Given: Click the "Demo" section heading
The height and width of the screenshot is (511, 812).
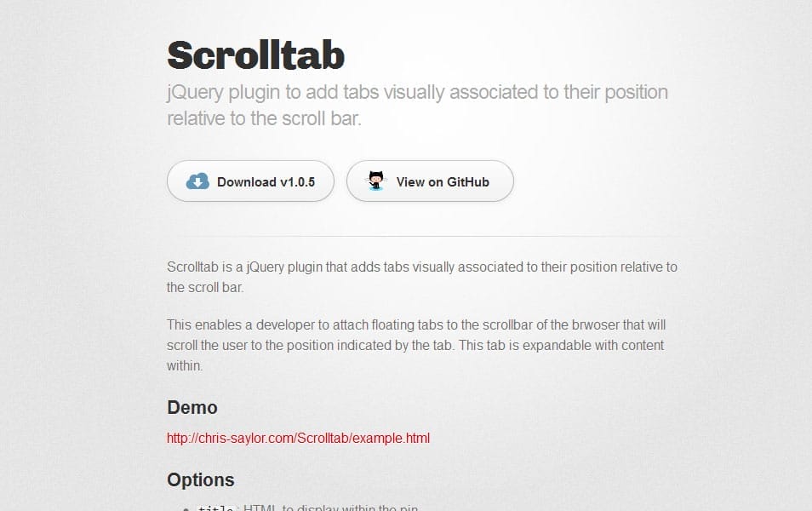Looking at the screenshot, I should pos(192,408).
